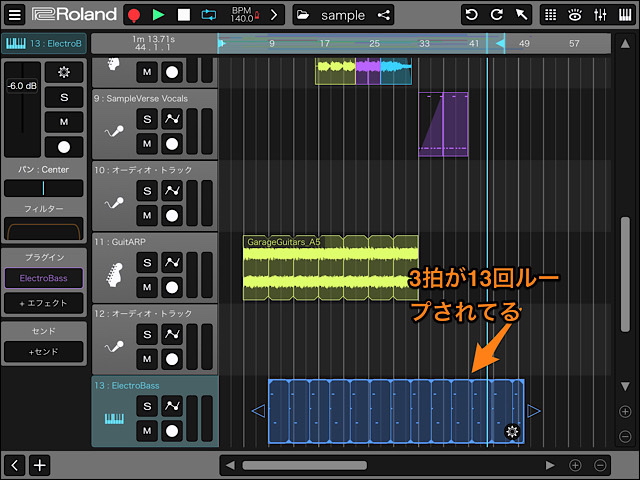Solo track 9 SampleVerse Vocals

pos(147,119)
